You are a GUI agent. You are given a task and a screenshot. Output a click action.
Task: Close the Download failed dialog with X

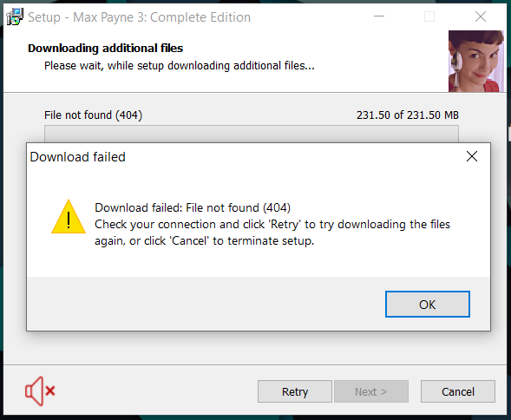click(x=472, y=156)
